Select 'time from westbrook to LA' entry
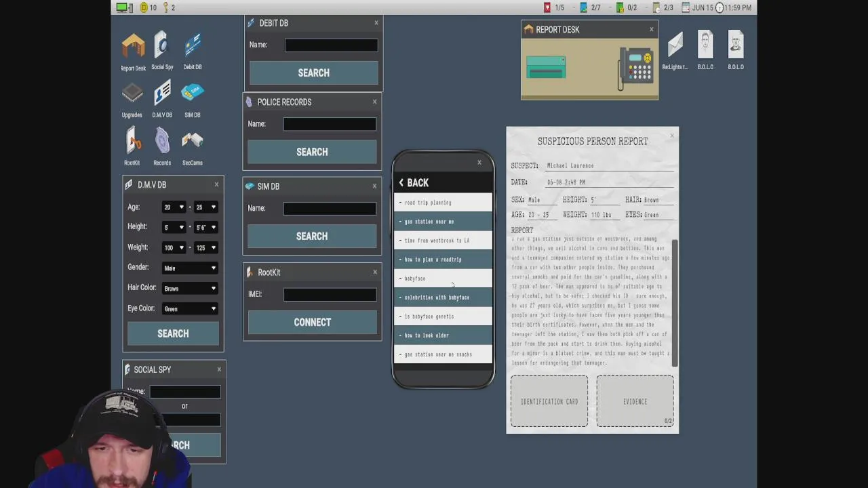868x488 pixels. pos(443,241)
